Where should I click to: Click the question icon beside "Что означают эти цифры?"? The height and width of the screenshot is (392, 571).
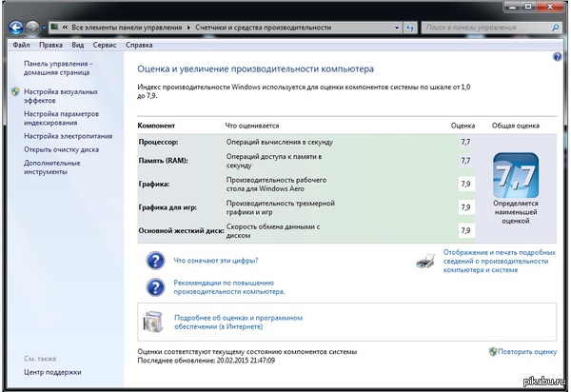pos(155,260)
